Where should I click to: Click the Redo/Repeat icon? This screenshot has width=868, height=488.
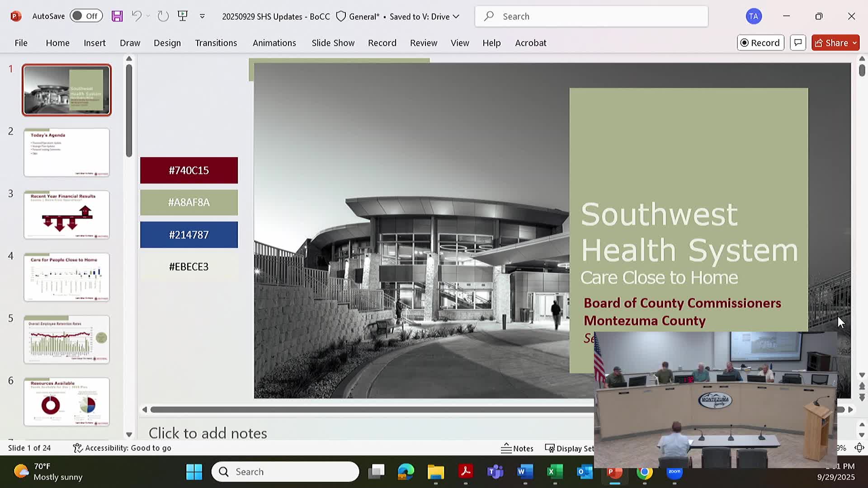coord(163,16)
